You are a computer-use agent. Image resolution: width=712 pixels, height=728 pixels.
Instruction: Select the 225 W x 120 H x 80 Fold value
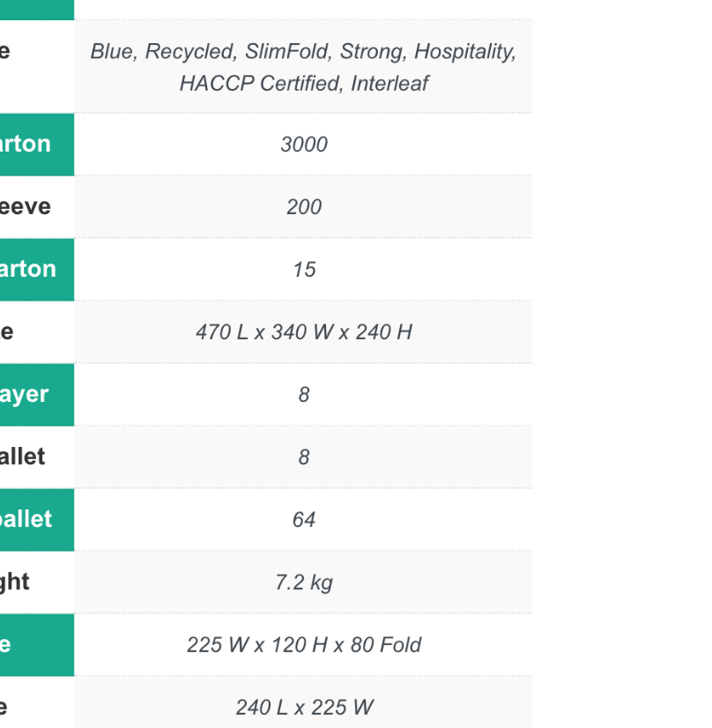click(x=303, y=645)
